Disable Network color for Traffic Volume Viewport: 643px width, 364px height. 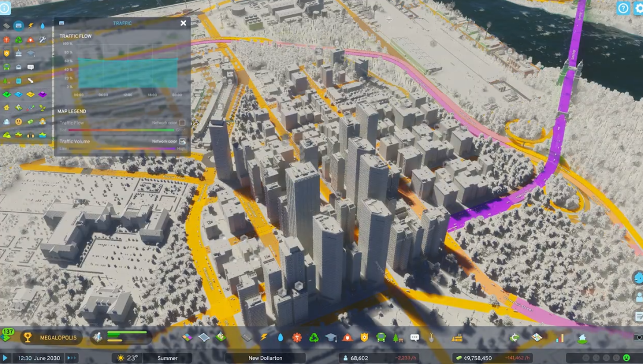point(183,142)
